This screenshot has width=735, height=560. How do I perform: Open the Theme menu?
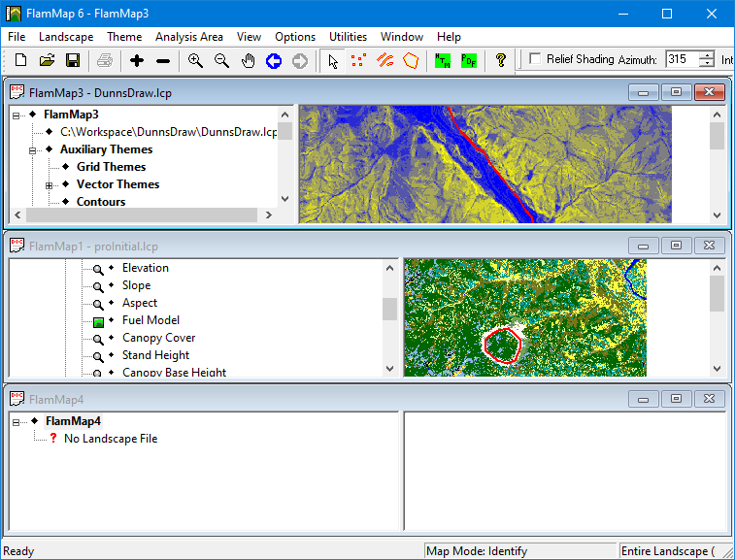124,37
